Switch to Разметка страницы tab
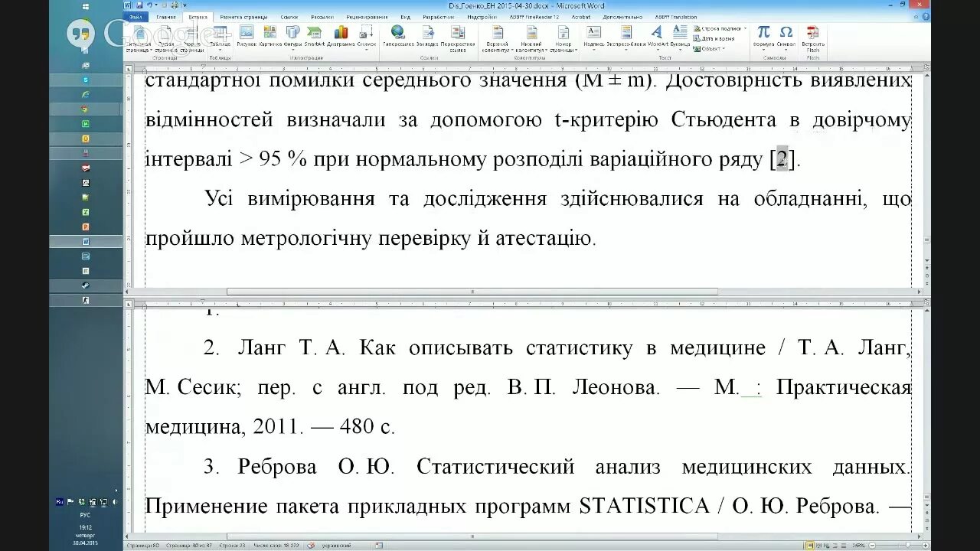Image resolution: width=980 pixels, height=551 pixels. (x=243, y=16)
